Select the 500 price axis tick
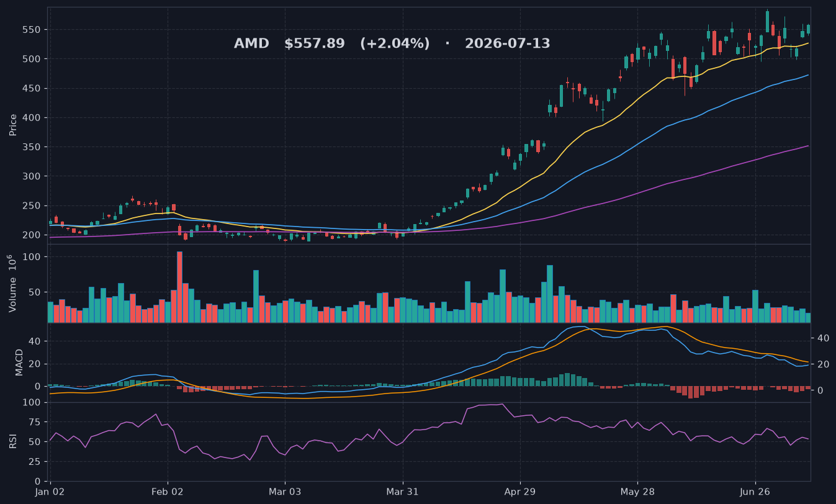 click(32, 59)
